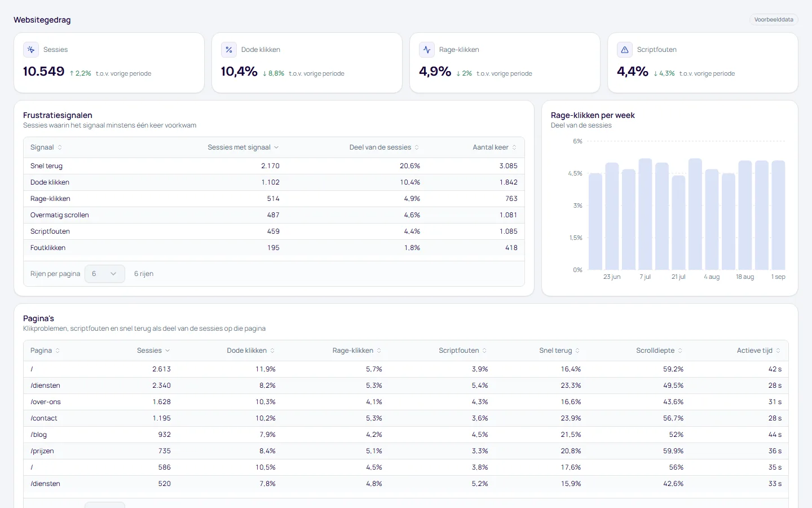812x508 pixels.
Task: Click the Sessies card sparkle icon
Action: 31,50
